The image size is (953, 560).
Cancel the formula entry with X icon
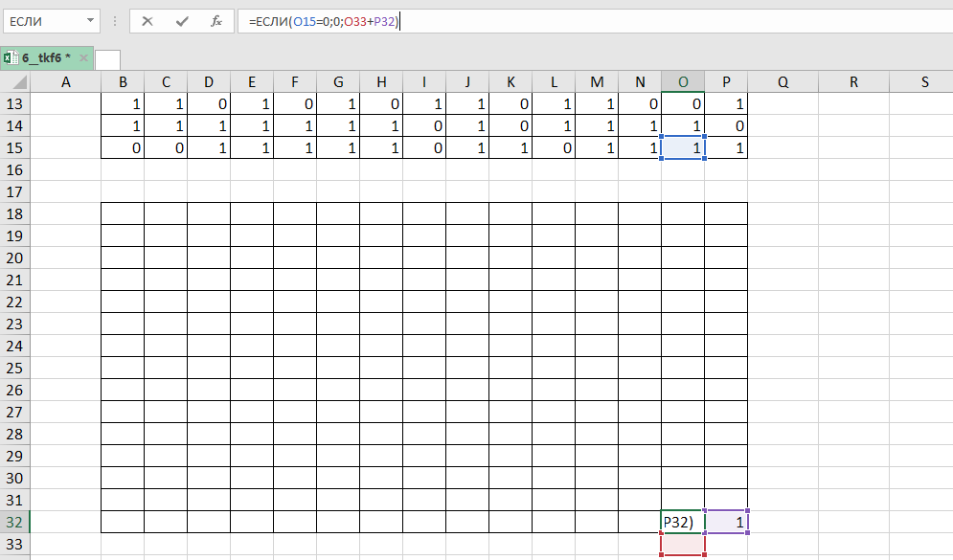point(147,20)
